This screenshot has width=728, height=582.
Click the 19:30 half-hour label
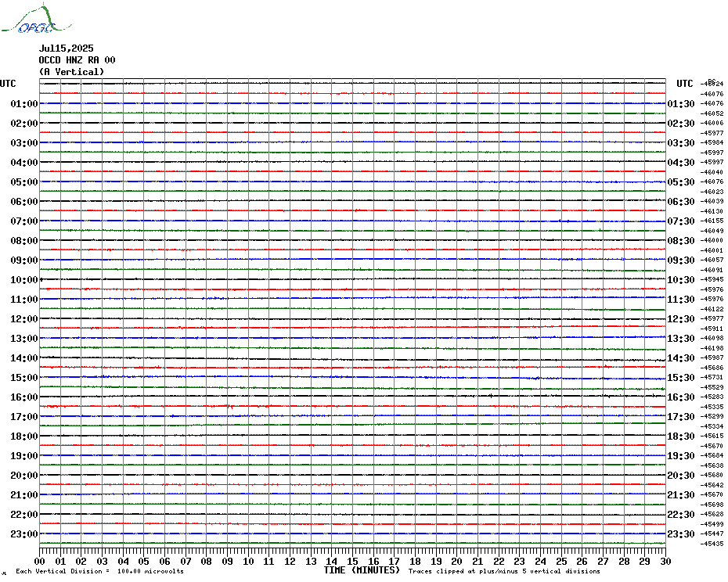681,456
